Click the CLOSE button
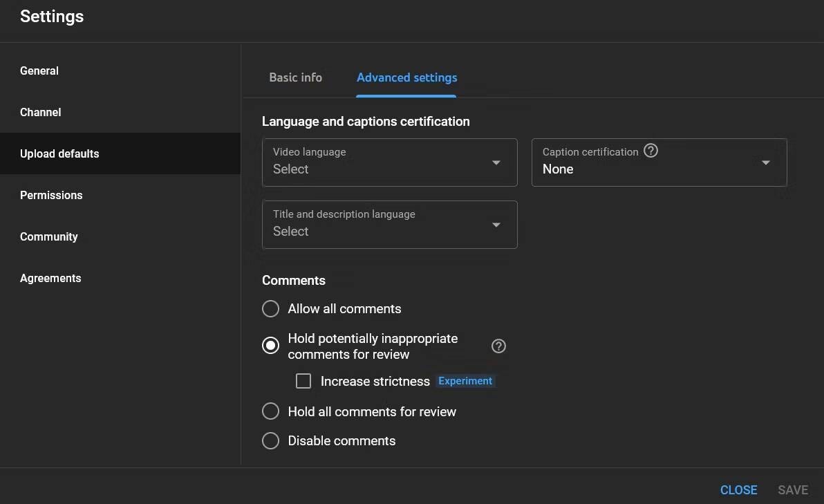The width and height of the screenshot is (824, 504). [738, 489]
